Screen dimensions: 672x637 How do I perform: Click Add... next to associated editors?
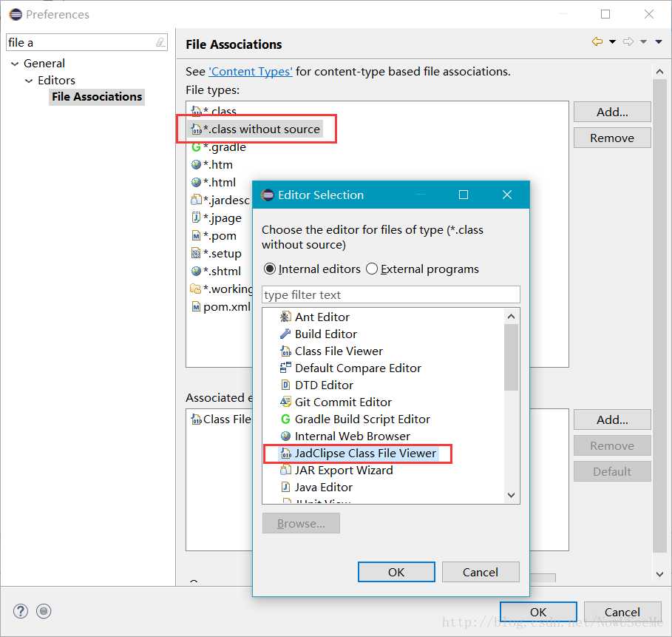tap(612, 419)
